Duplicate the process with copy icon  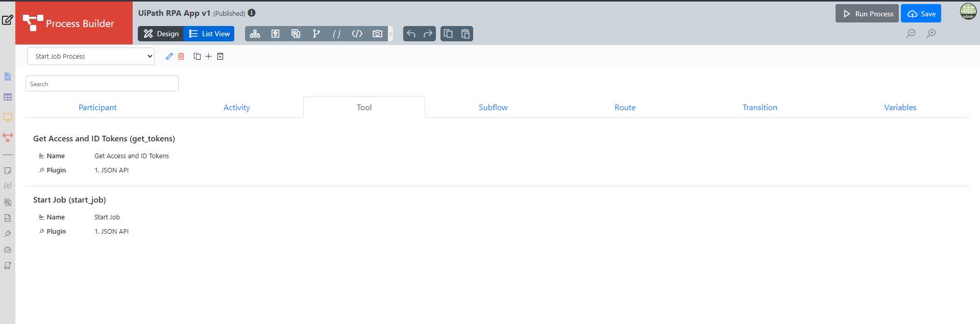(x=197, y=56)
